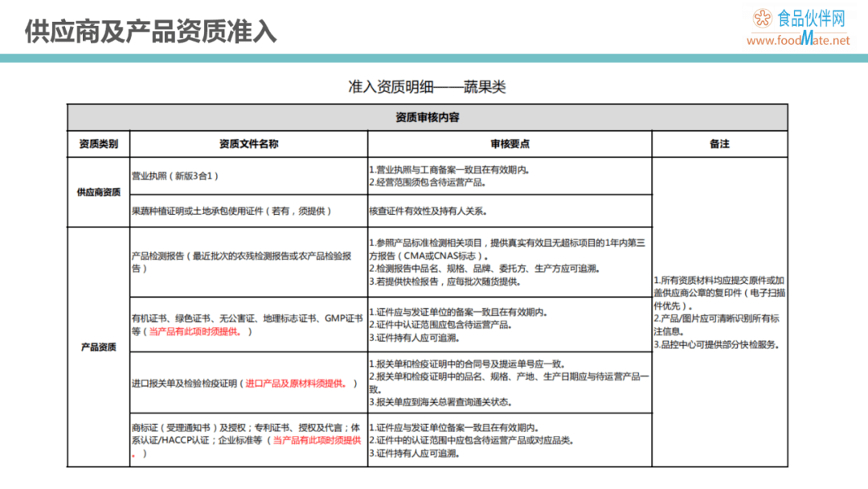Viewport: 868px width, 489px height.
Task: Click the 备注 column header
Action: point(719,144)
